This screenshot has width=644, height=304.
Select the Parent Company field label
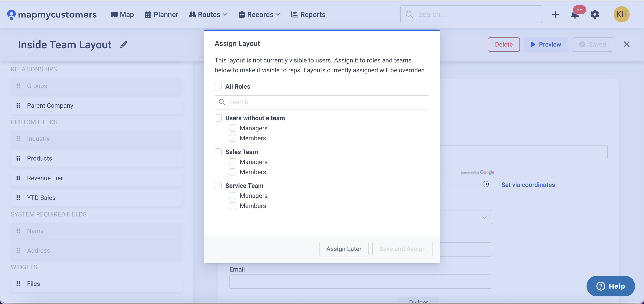click(50, 106)
